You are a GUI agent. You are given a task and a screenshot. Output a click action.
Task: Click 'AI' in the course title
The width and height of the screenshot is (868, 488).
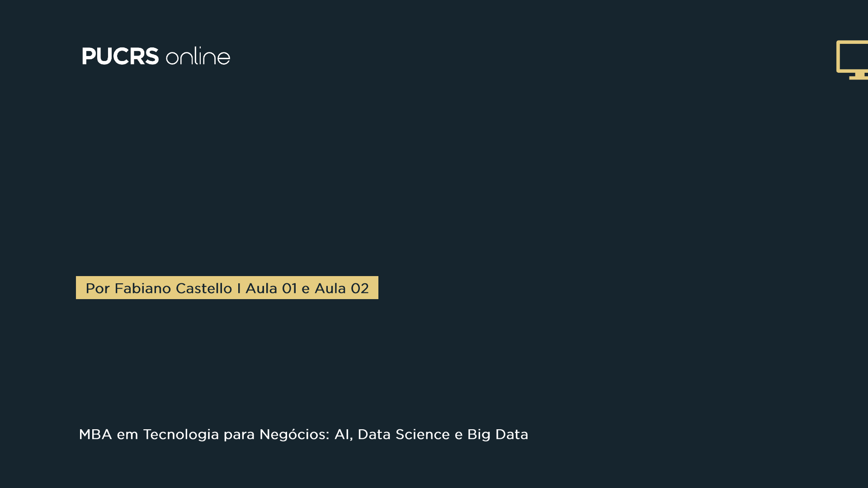click(342, 434)
